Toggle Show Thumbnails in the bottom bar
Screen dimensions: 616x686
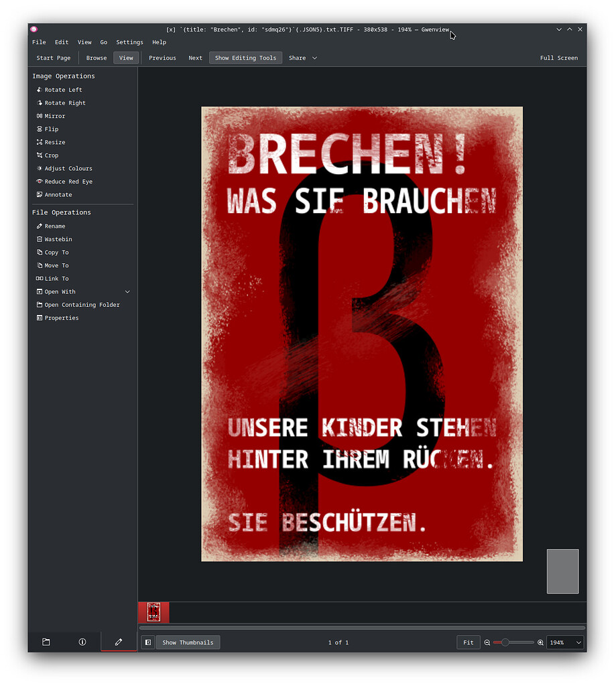(x=188, y=642)
